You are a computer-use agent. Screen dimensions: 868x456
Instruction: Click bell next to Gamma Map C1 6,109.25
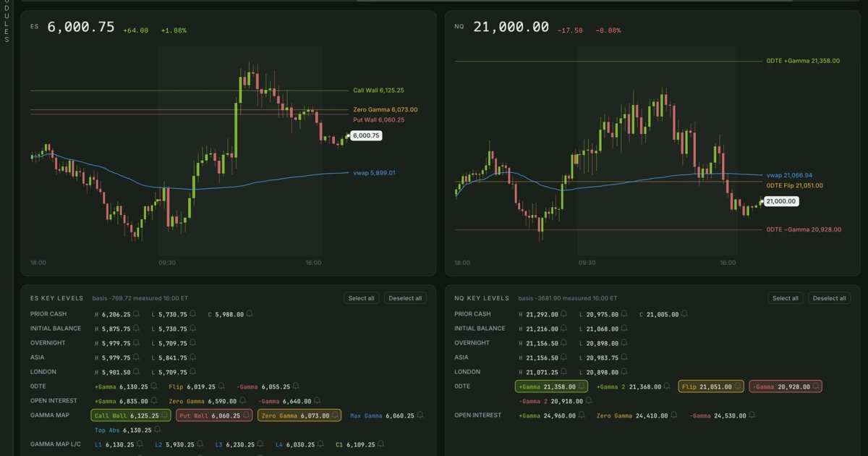tap(380, 444)
